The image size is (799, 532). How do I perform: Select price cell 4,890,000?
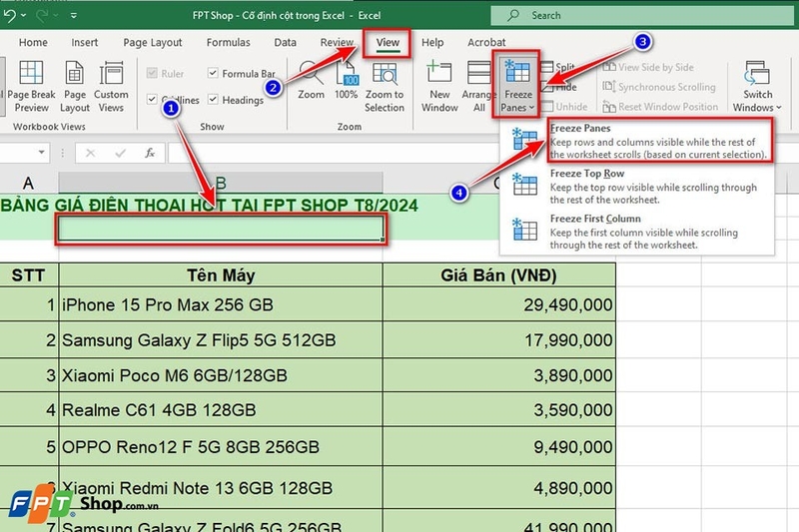(x=498, y=488)
